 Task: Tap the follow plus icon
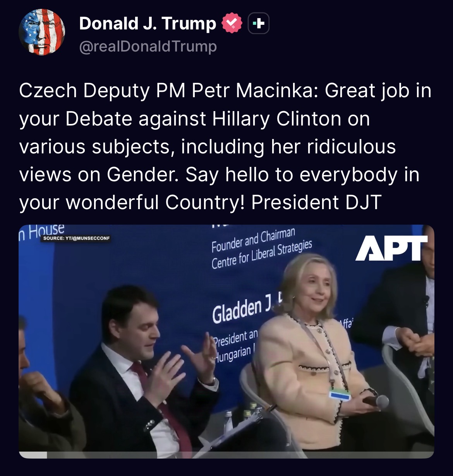click(x=258, y=24)
